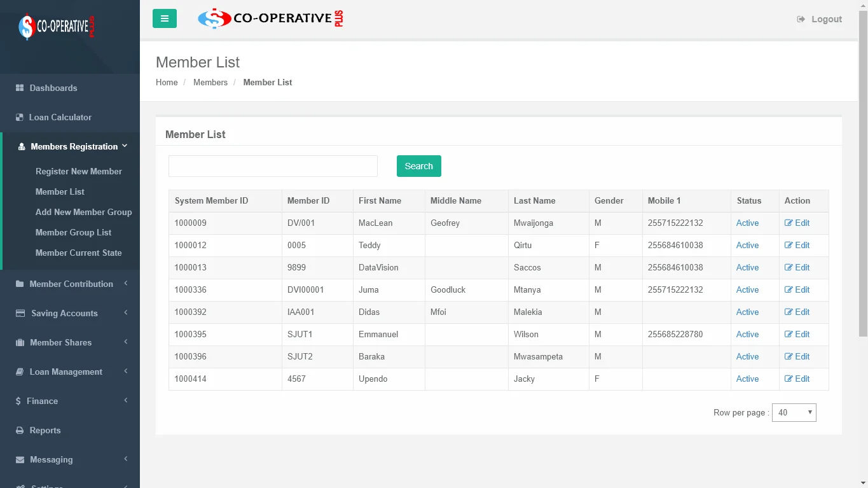Click the edit pencil icon for Didas
Screen dimensions: 868x488
pyautogui.click(x=789, y=312)
